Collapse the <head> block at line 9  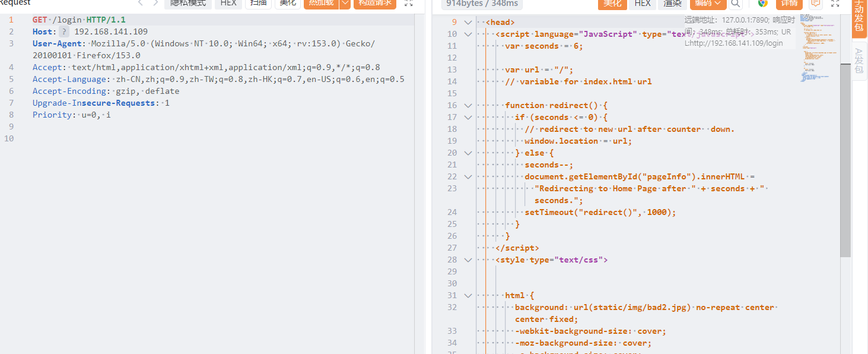click(468, 23)
